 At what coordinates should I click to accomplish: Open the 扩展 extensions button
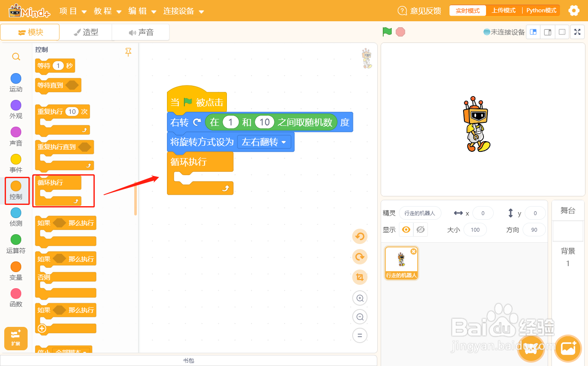[x=16, y=338]
